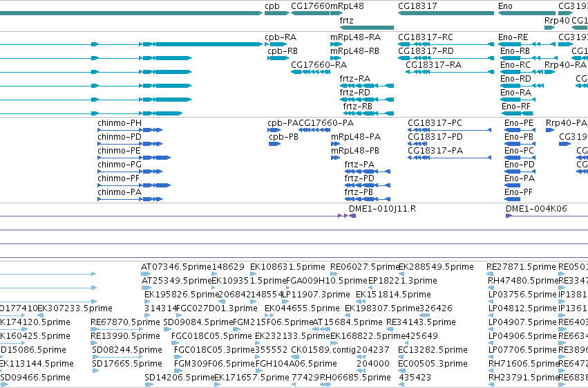Image resolution: width=588 pixels, height=388 pixels.
Task: Click the RE27871.5prime EST label
Action: [521, 267]
